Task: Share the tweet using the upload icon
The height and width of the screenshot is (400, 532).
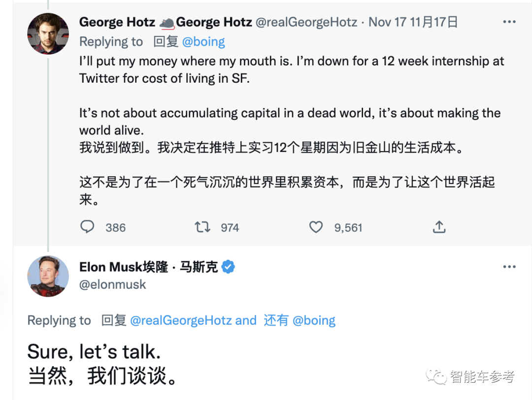Action: tap(439, 227)
